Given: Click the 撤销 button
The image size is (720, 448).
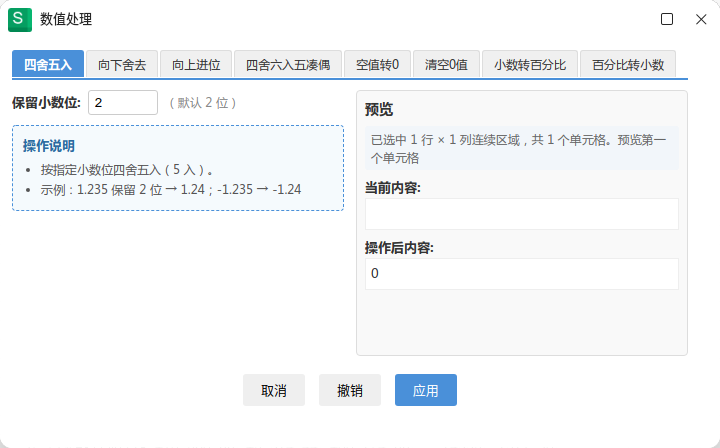Looking at the screenshot, I should pos(350,390).
